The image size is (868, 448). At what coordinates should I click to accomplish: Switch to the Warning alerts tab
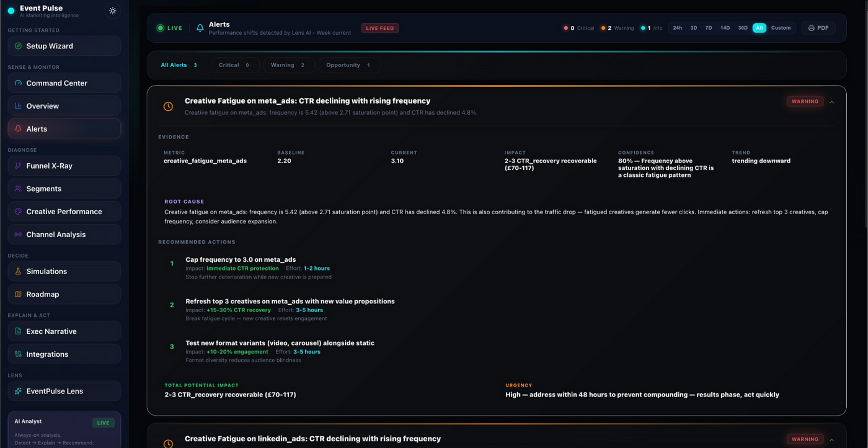(x=289, y=65)
